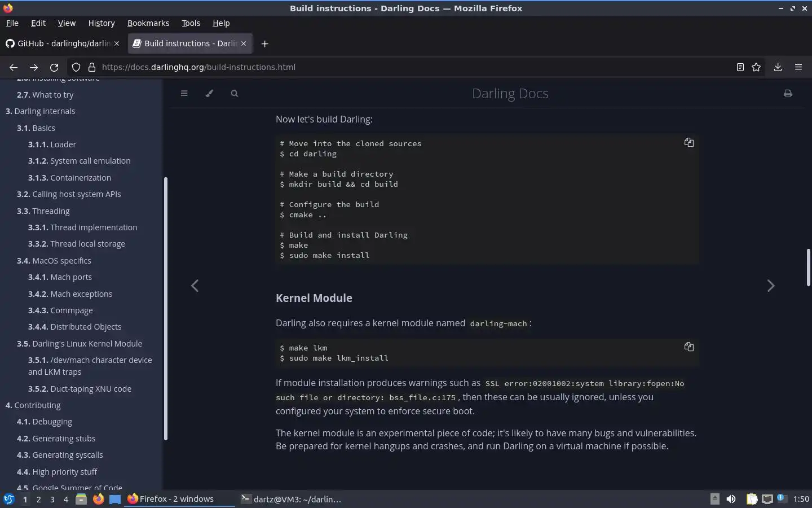Reload the current page

click(x=54, y=67)
